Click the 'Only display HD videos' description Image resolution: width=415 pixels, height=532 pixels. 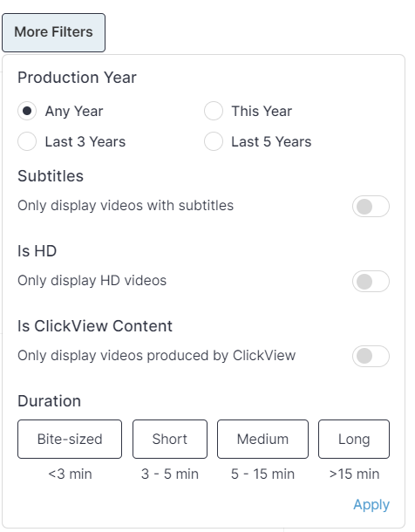(92, 281)
